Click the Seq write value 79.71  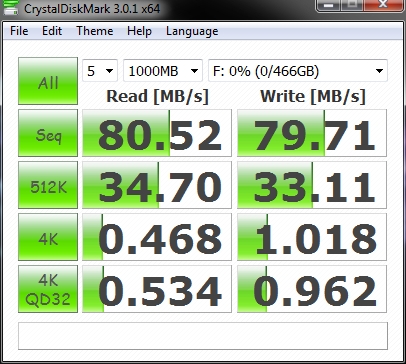[x=312, y=133]
